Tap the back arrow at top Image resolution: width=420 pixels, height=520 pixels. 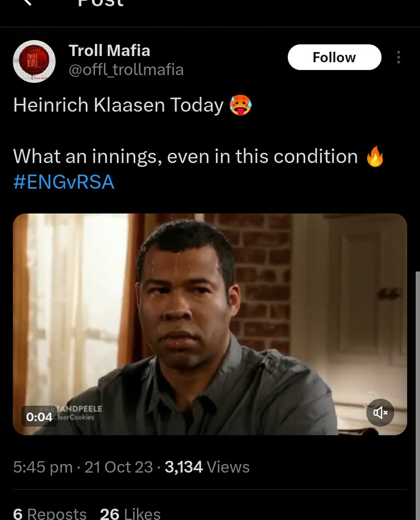click(26, 2)
